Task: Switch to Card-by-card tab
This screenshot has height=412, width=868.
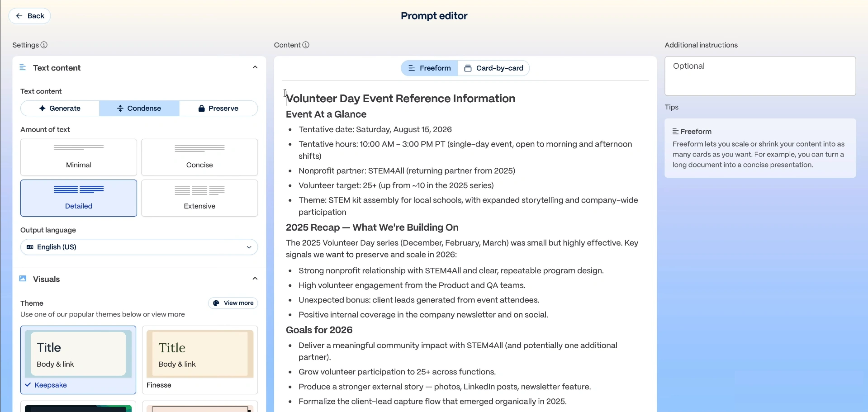Action: (x=493, y=68)
